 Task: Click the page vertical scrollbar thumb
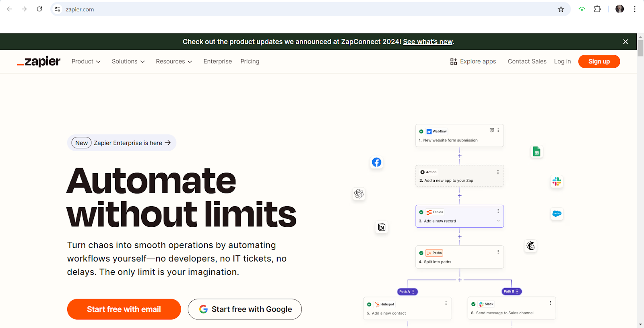640,48
